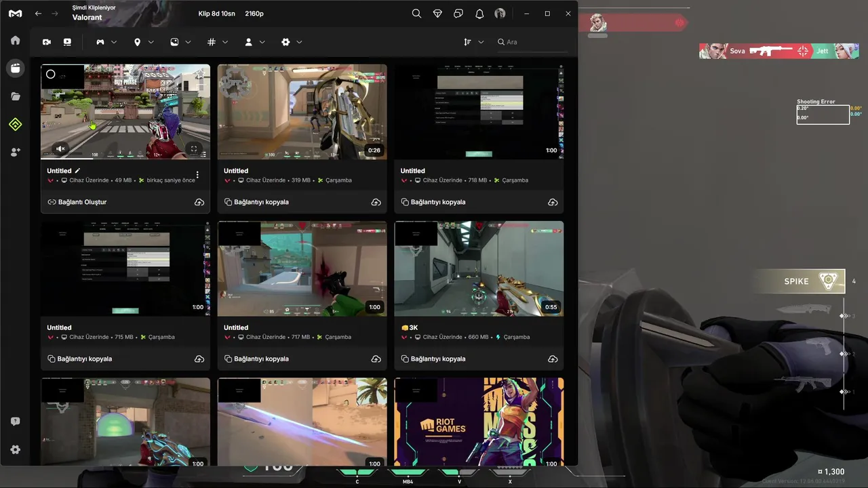Image resolution: width=868 pixels, height=488 pixels.
Task: Tick the selection circle on the first clip
Action: pyautogui.click(x=50, y=74)
